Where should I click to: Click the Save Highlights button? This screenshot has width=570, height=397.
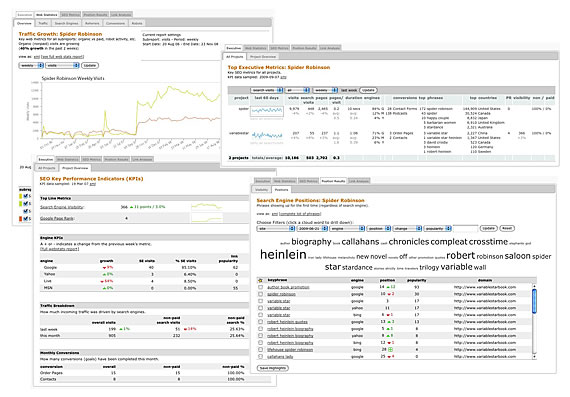(273, 368)
